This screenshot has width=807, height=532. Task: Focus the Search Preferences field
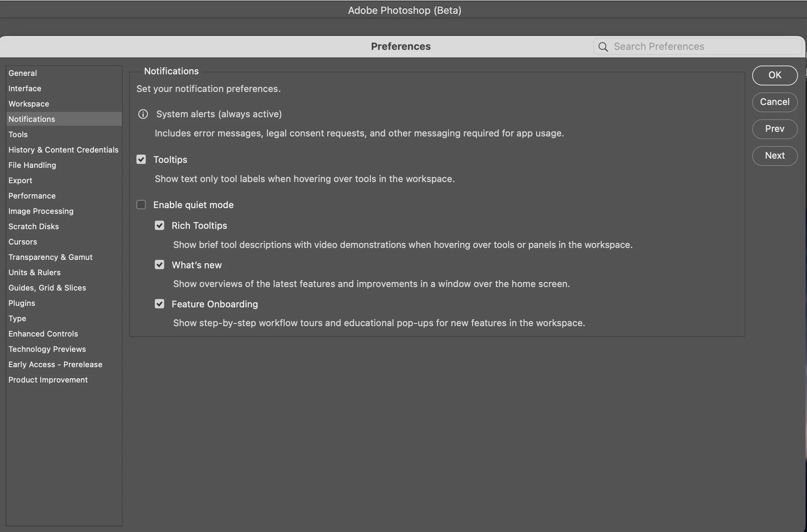click(697, 47)
